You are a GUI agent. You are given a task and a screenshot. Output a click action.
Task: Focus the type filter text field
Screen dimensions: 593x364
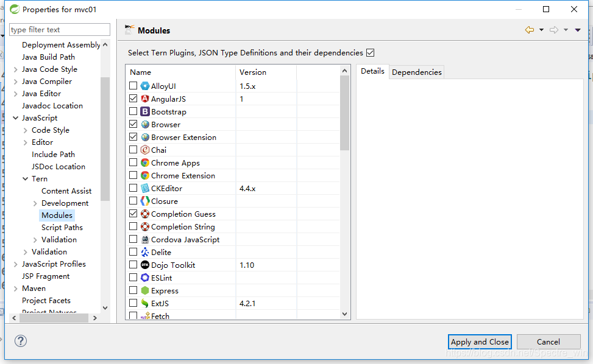coord(60,29)
